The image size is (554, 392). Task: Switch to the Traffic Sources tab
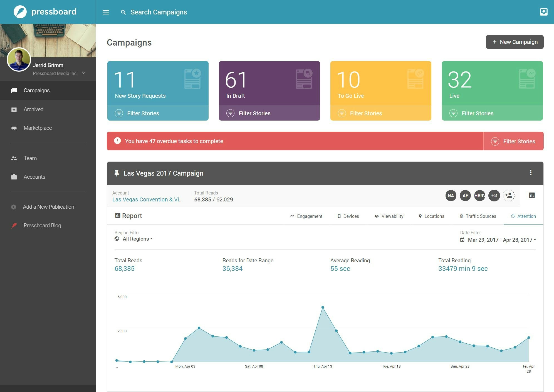click(478, 216)
